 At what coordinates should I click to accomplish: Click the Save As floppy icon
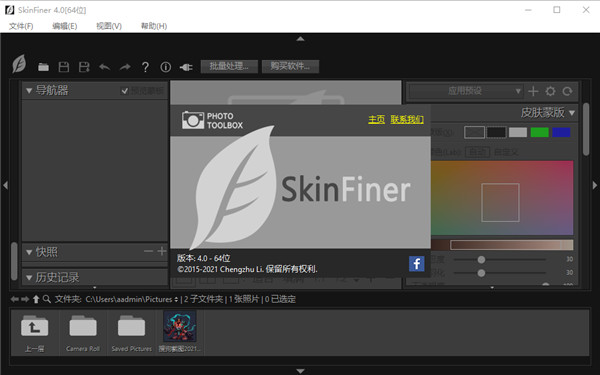(84, 67)
